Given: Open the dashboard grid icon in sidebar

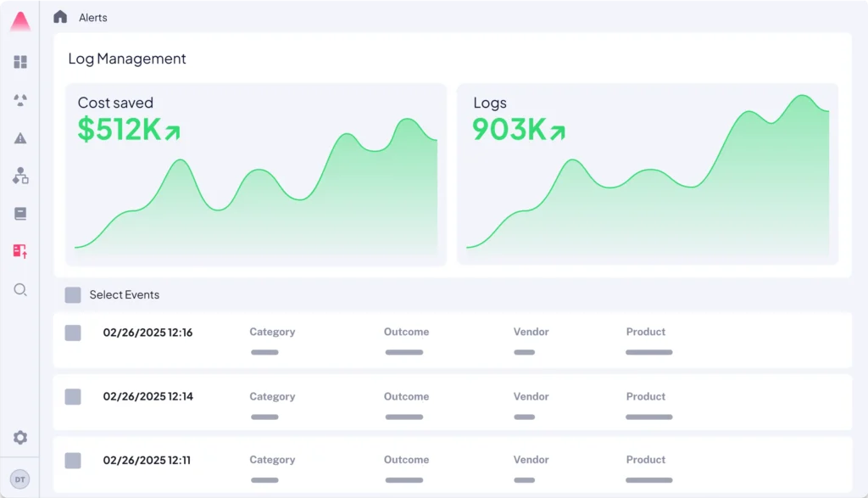Looking at the screenshot, I should pyautogui.click(x=20, y=62).
